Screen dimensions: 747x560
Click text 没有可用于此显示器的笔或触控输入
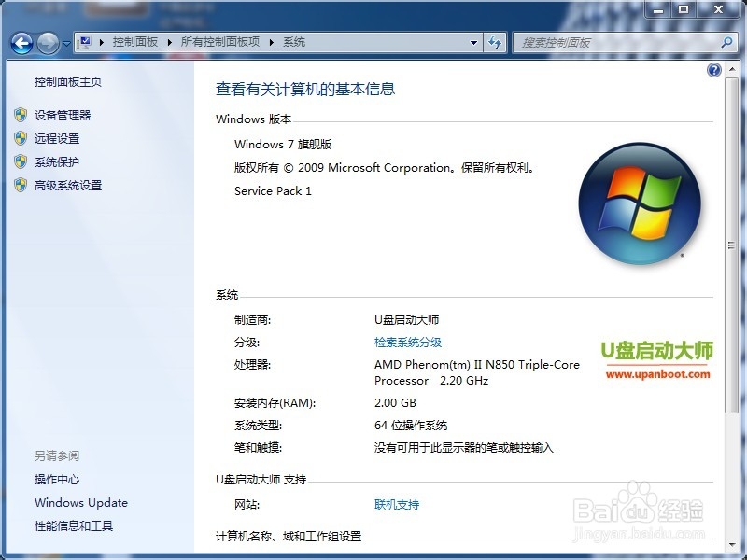point(463,448)
